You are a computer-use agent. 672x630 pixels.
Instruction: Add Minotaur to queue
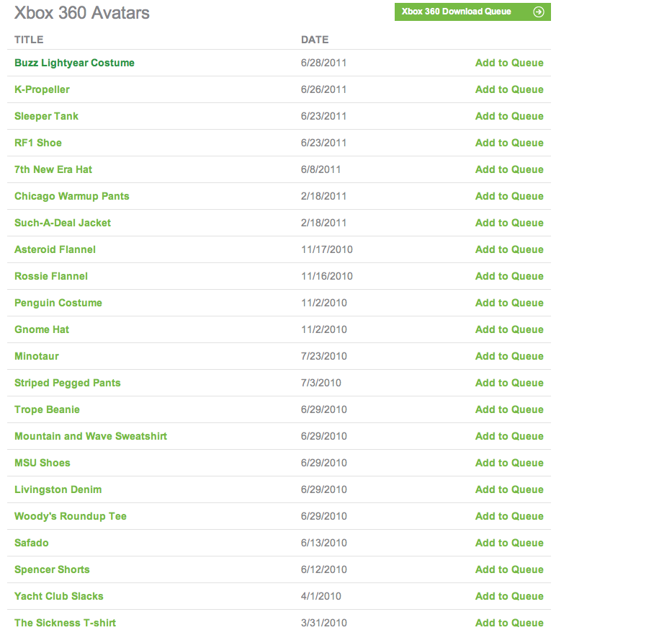[509, 356]
